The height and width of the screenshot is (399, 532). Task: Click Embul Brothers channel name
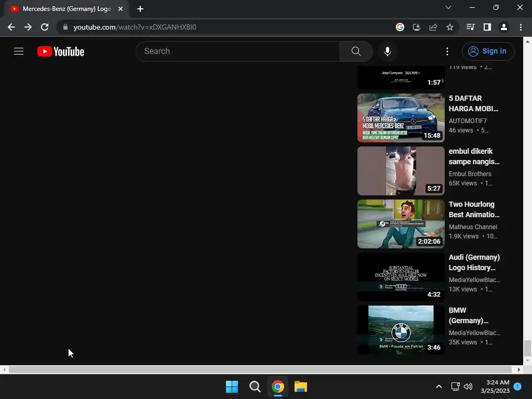tap(470, 174)
